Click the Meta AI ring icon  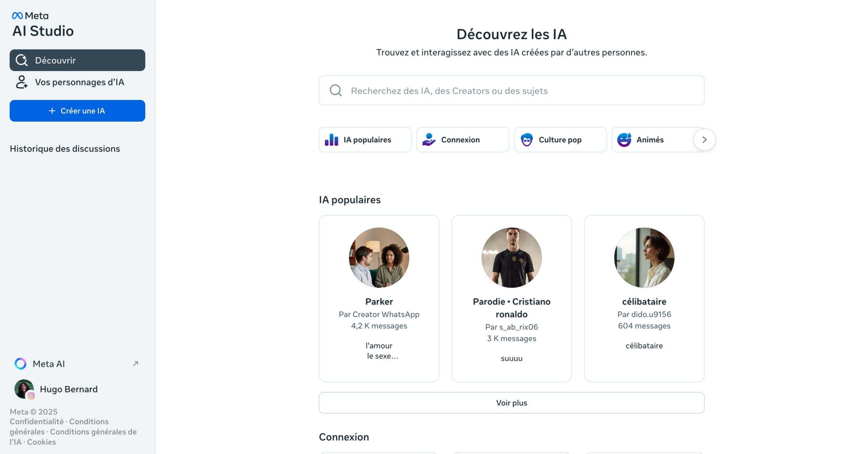[x=20, y=364]
